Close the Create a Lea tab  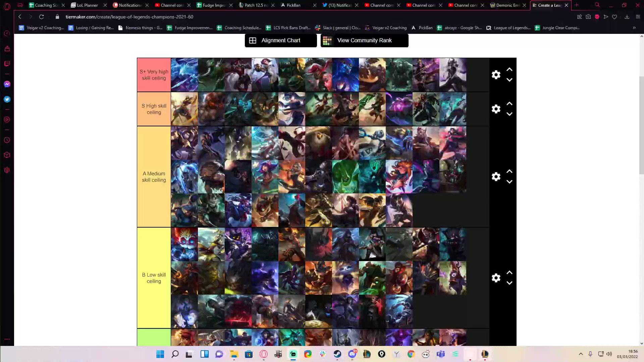point(567,5)
